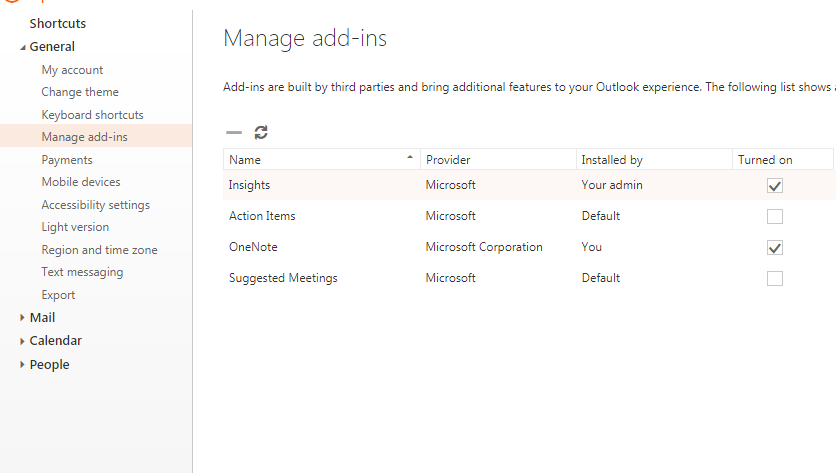Select the Suggested Meetings add-in name
The image size is (836, 473).
coord(283,278)
